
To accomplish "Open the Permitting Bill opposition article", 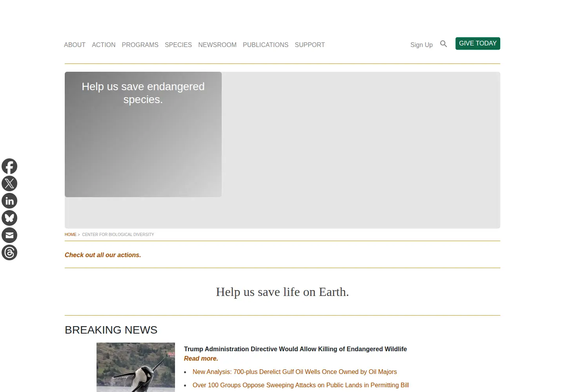I will pyautogui.click(x=301, y=385).
